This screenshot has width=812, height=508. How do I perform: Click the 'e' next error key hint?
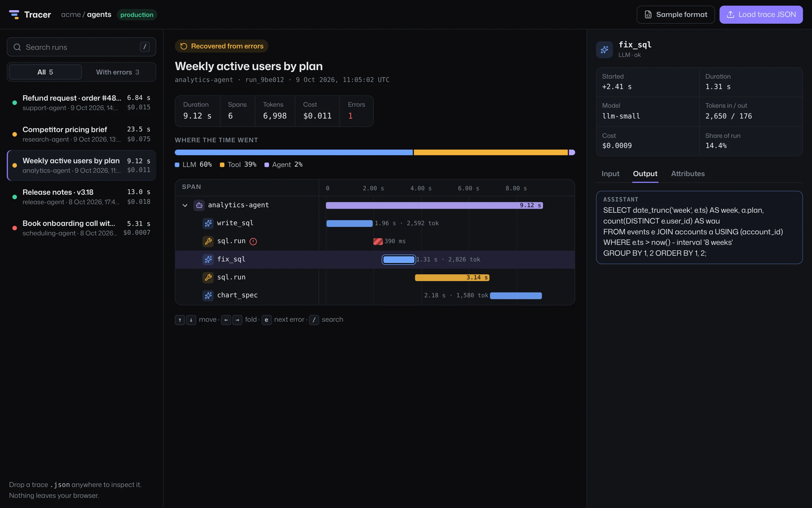click(x=267, y=320)
